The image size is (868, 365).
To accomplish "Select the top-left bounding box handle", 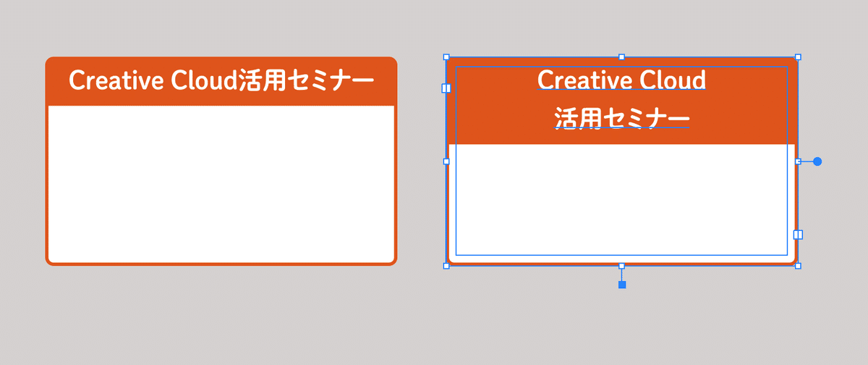I will tap(446, 56).
